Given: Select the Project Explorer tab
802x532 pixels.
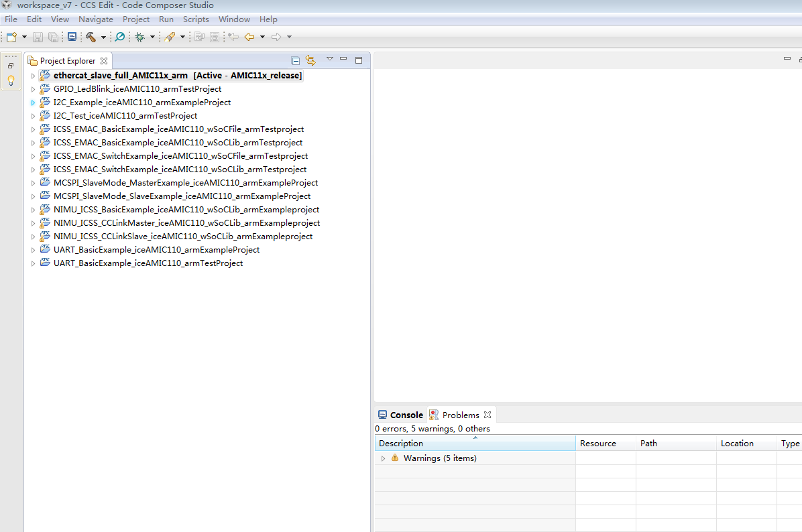Looking at the screenshot, I should [x=68, y=61].
